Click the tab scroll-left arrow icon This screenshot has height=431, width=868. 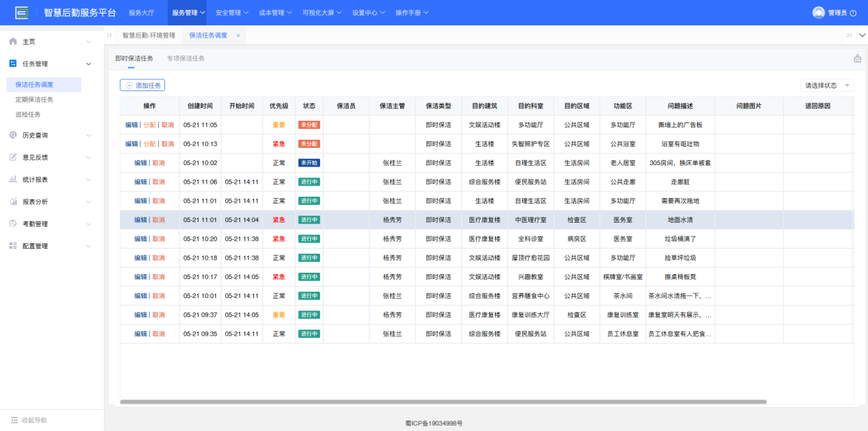[x=110, y=35]
